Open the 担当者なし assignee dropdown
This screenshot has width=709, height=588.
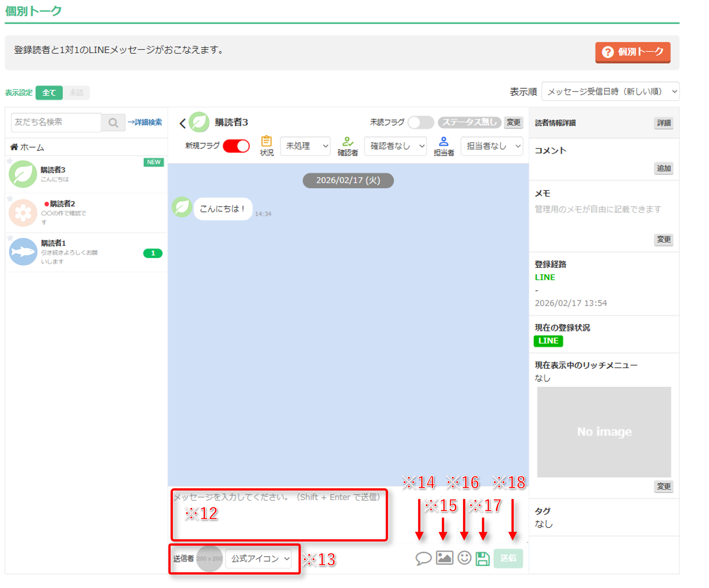click(492, 146)
